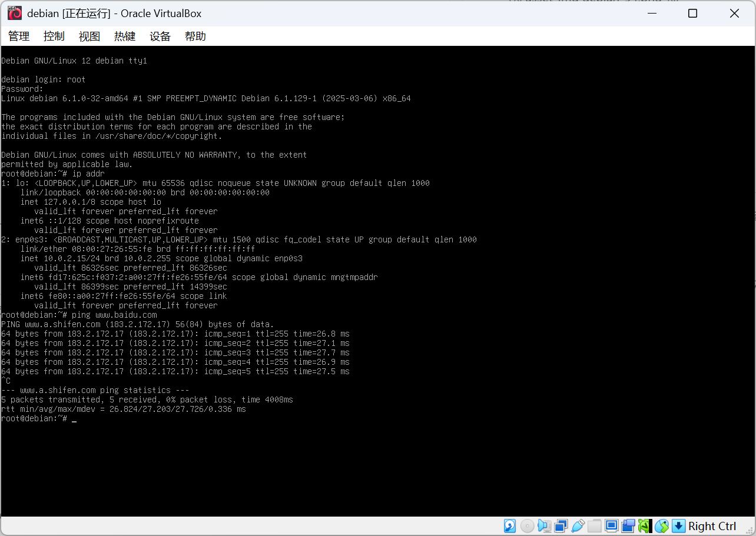Click the 'rtt min/avg/max/mdev' line
Image resolution: width=756 pixels, height=536 pixels.
(x=124, y=409)
